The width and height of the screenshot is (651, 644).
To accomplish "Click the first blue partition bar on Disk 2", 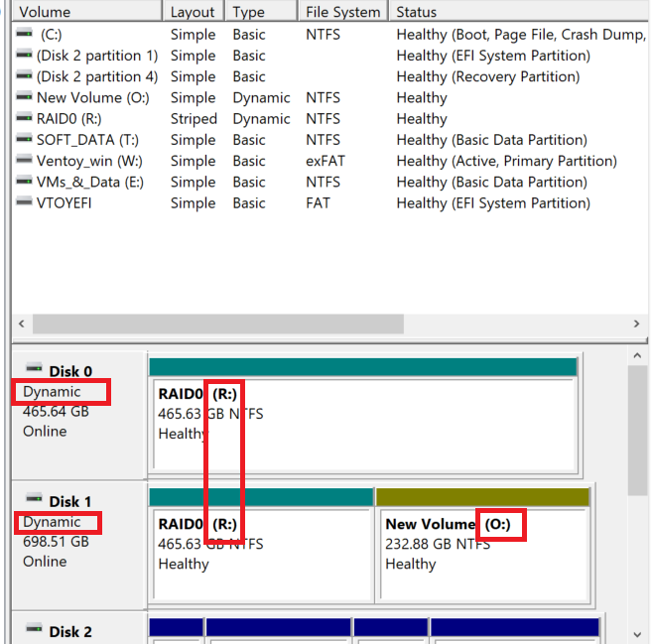I will point(176,627).
